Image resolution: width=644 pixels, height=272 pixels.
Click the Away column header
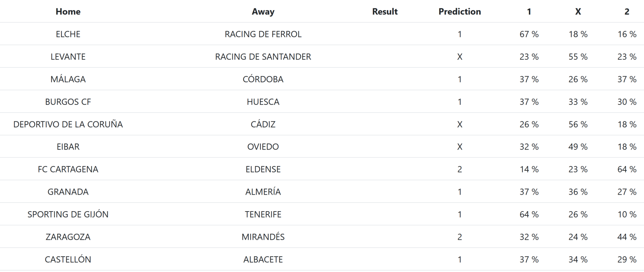pyautogui.click(x=263, y=12)
